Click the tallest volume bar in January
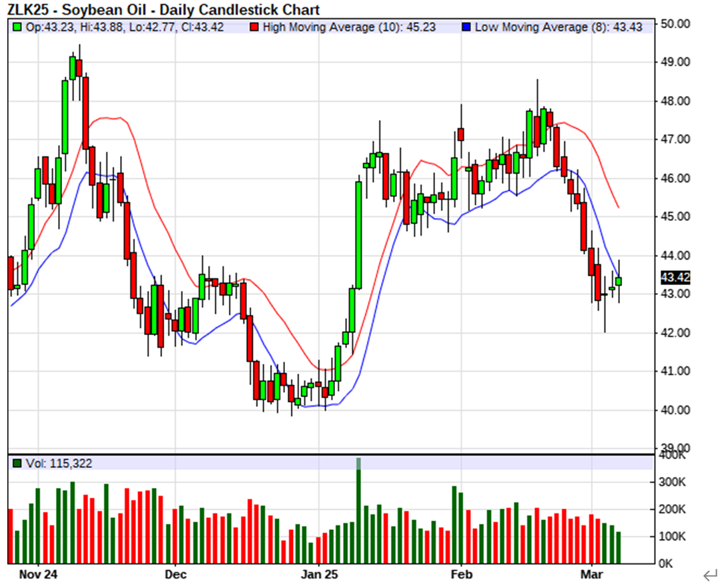Image resolution: width=724 pixels, height=588 pixels. (x=358, y=514)
